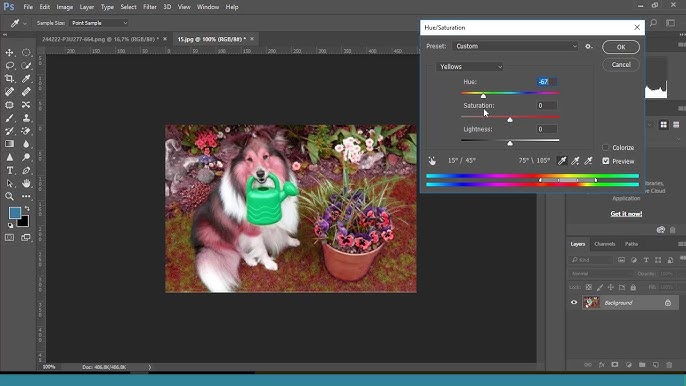Toggle lock transparent pixels
This screenshot has height=386, width=686.
click(x=589, y=288)
